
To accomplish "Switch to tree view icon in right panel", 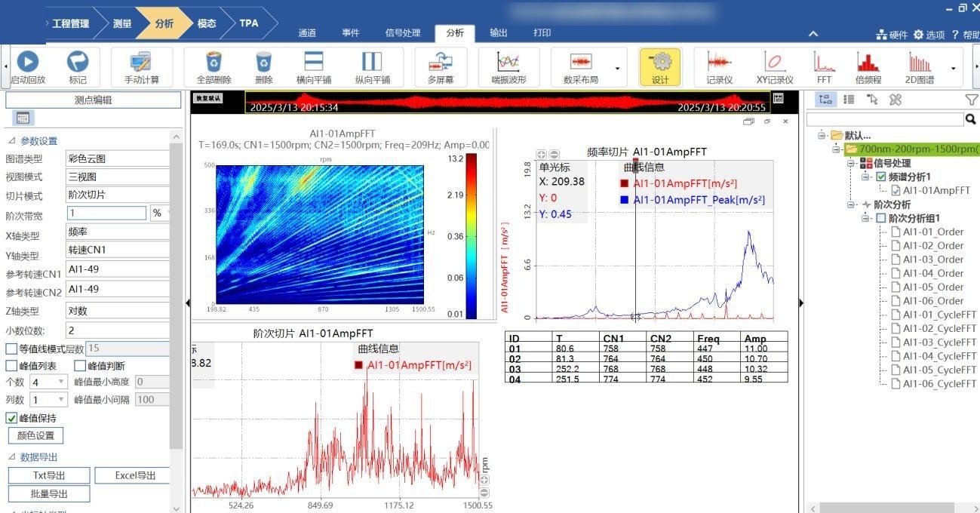I will point(825,99).
